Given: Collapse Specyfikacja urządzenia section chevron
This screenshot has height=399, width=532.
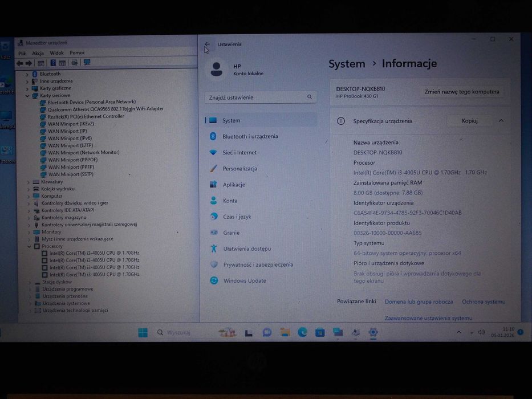Looking at the screenshot, I should point(501,120).
